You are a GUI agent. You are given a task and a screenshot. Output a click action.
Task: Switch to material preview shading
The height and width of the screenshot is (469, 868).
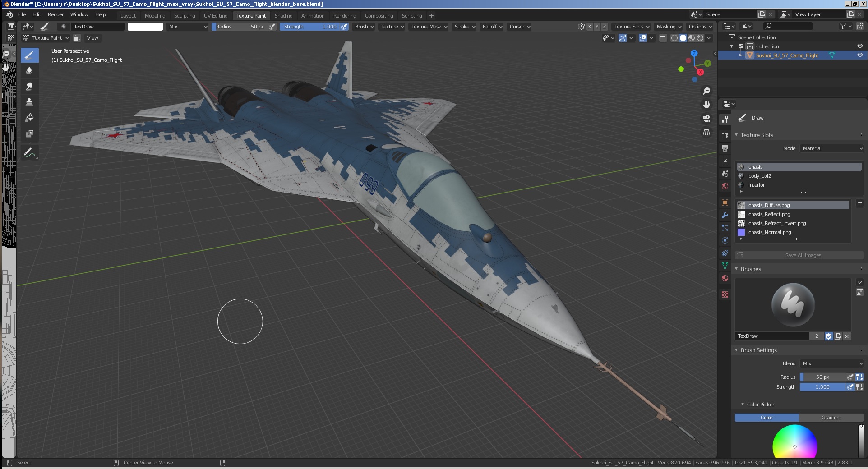692,38
